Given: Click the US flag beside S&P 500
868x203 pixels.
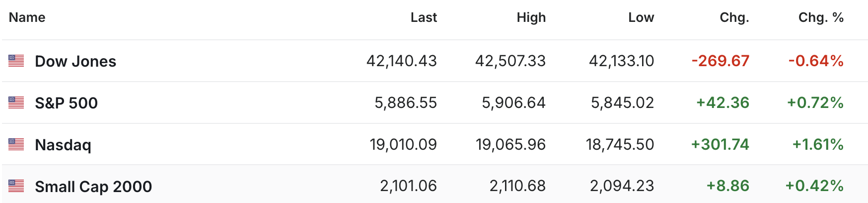Looking at the screenshot, I should coord(16,102).
